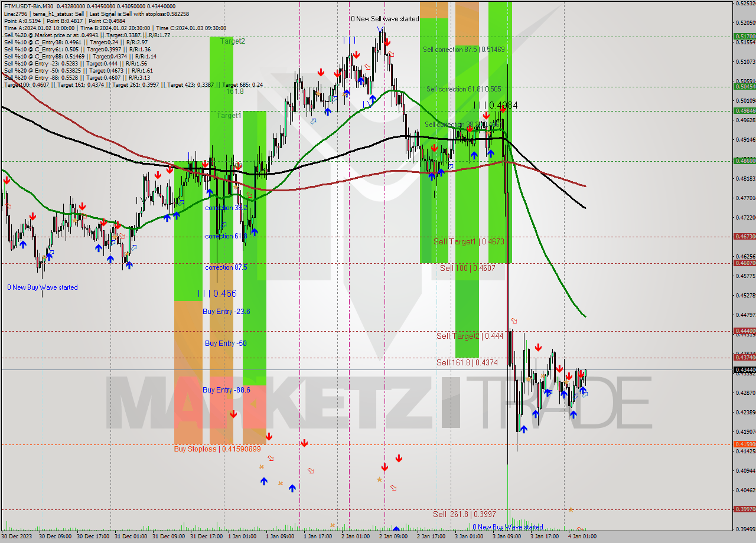Click the 3 Jan 09:00 time axis label

[x=506, y=537]
